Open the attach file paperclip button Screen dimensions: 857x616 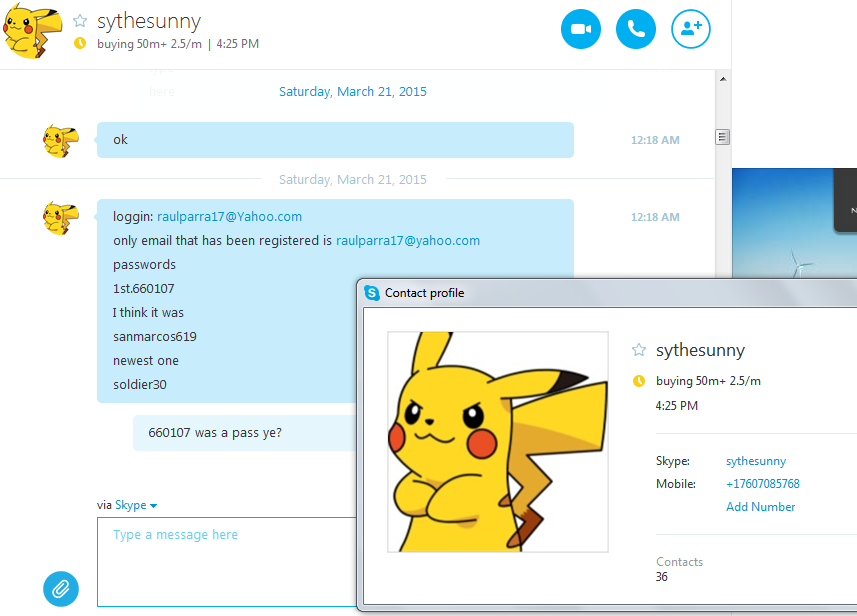tap(61, 589)
